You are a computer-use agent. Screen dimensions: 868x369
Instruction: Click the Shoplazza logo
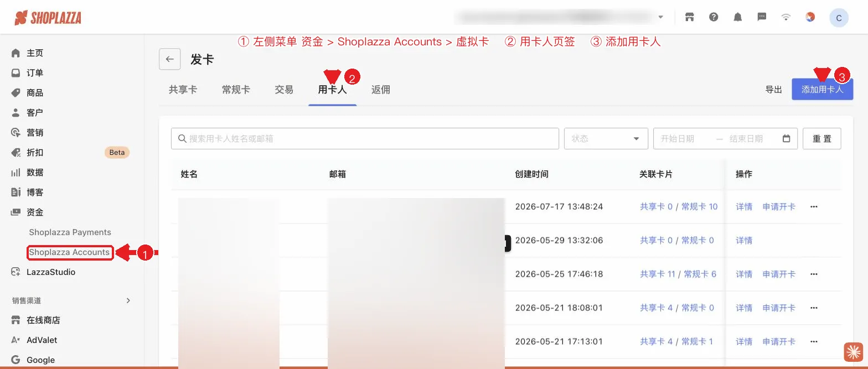(48, 17)
